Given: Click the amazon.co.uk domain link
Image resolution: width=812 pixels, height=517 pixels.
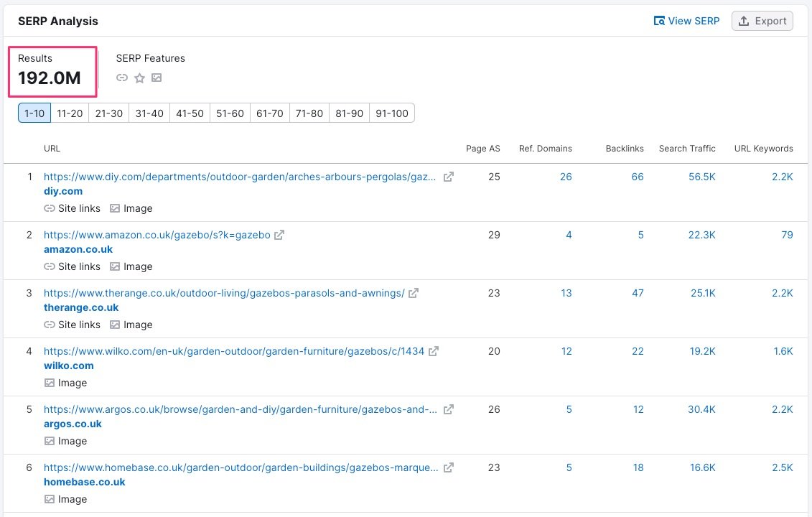Looking at the screenshot, I should point(78,249).
